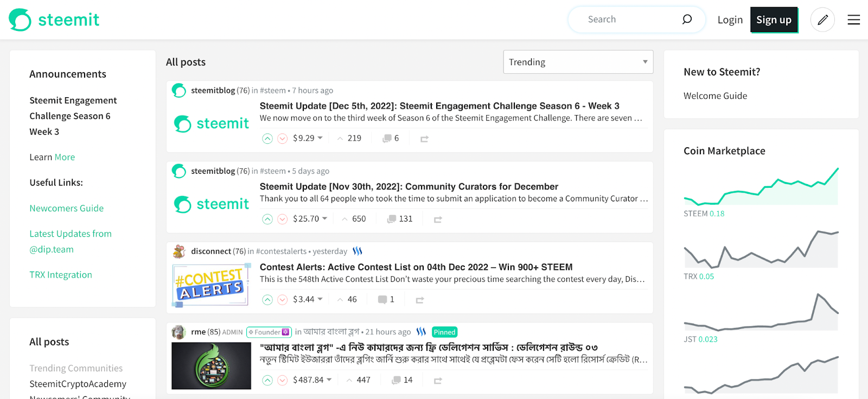
Task: Upvote the Engagement Challenge Season 6 post
Action: 267,138
